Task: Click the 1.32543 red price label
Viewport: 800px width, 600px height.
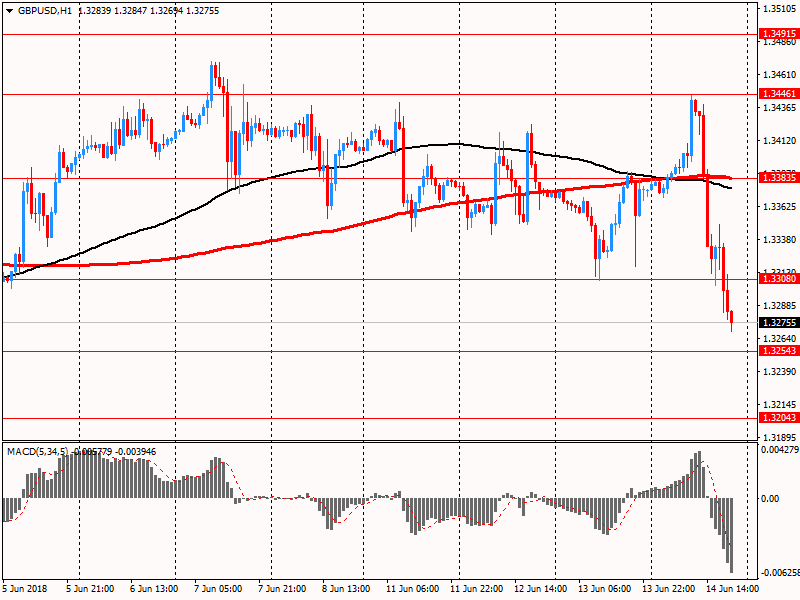Action: 778,351
